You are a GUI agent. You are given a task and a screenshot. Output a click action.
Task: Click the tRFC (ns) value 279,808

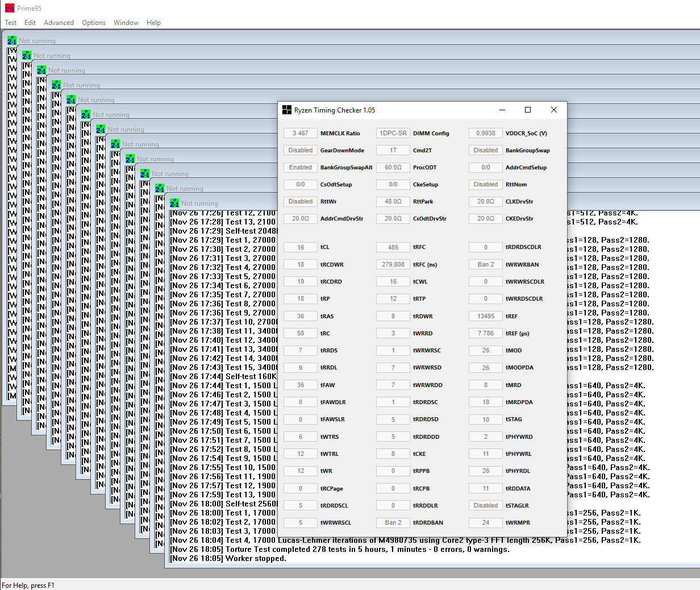pos(393,264)
